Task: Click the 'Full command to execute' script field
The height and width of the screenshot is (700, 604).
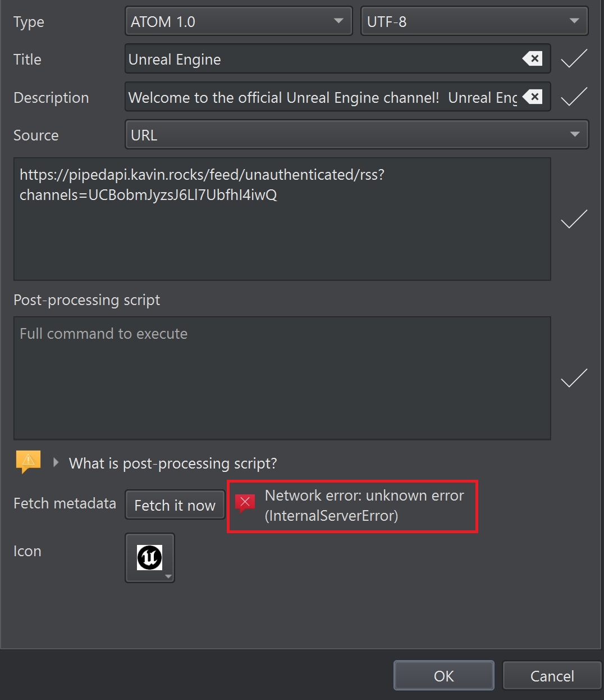Action: pos(281,378)
